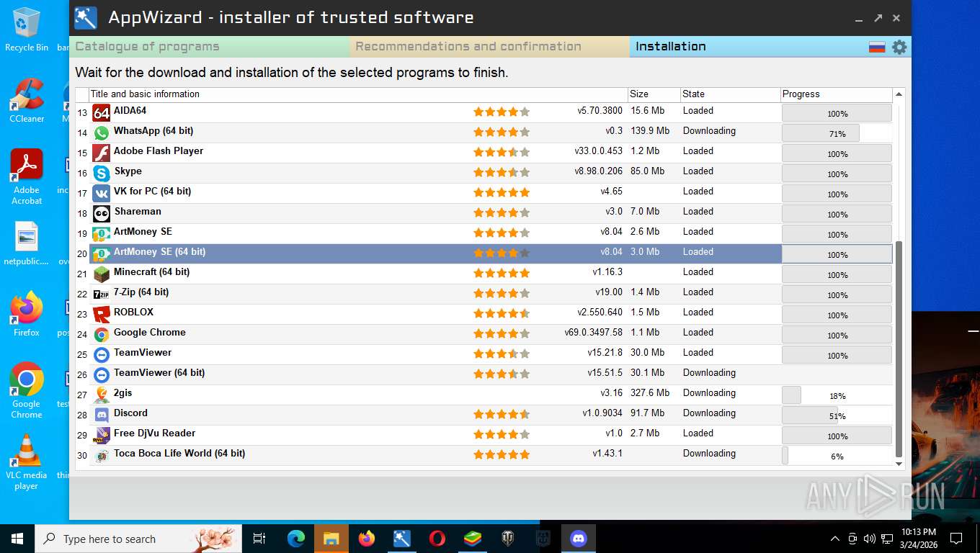
Task: Open Task View on the taskbar
Action: pos(259,538)
